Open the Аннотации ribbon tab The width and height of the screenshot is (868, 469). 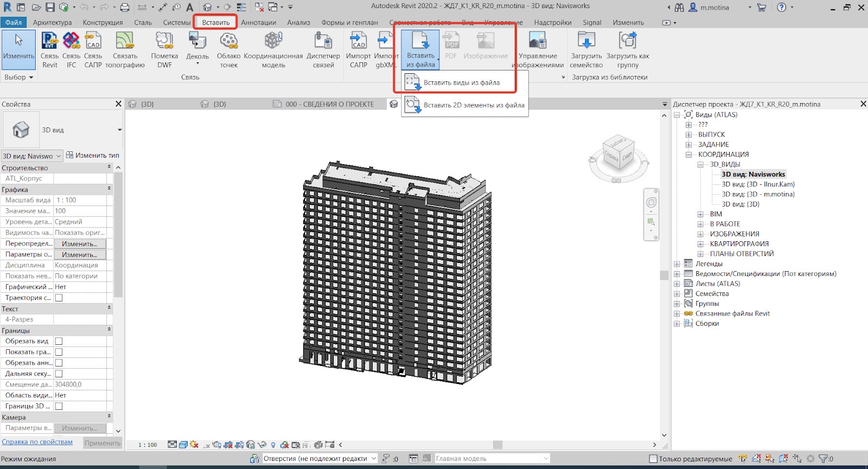click(x=259, y=22)
